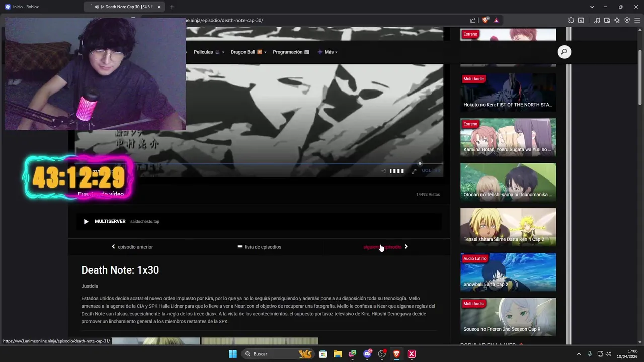Click the microphone tray icon

tap(590, 354)
